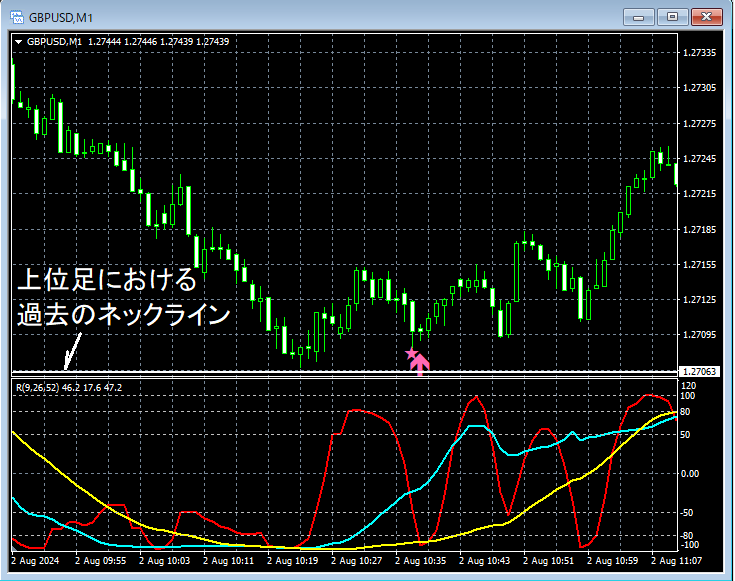735x581 pixels.
Task: Click the 2 Aug 11:07 time label
Action: pyautogui.click(x=676, y=561)
